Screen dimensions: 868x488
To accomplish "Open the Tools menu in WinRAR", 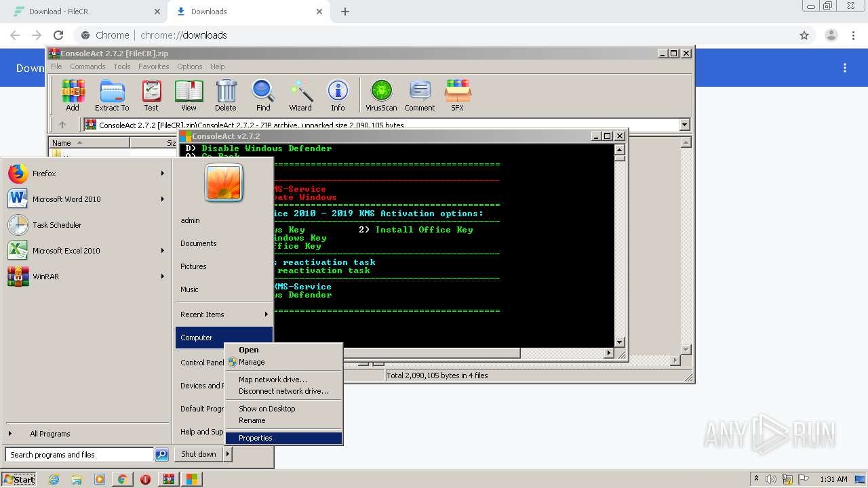I will (122, 66).
